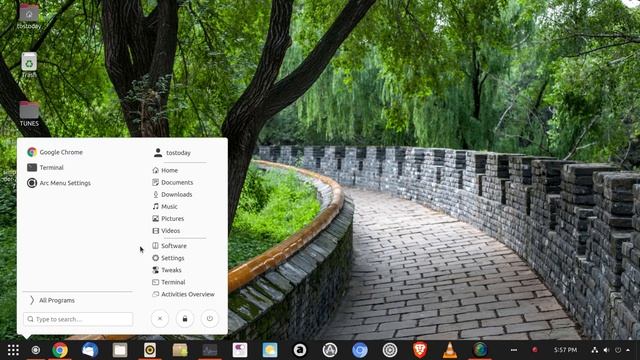640x360 pixels.
Task: Click the power icon in the system tray
Action: pyautogui.click(x=618, y=350)
